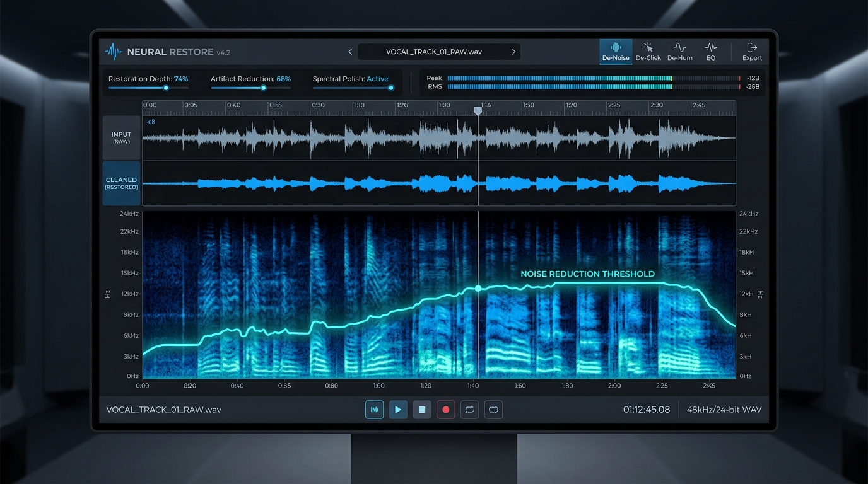Click the threshold curve node at the playhead
The image size is (868, 484).
click(478, 288)
